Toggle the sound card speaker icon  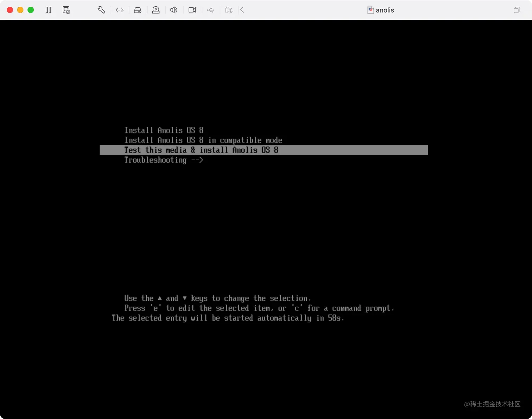click(174, 10)
